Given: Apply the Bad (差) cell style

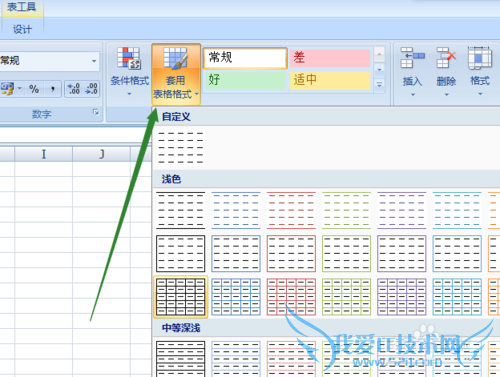Looking at the screenshot, I should coord(330,58).
